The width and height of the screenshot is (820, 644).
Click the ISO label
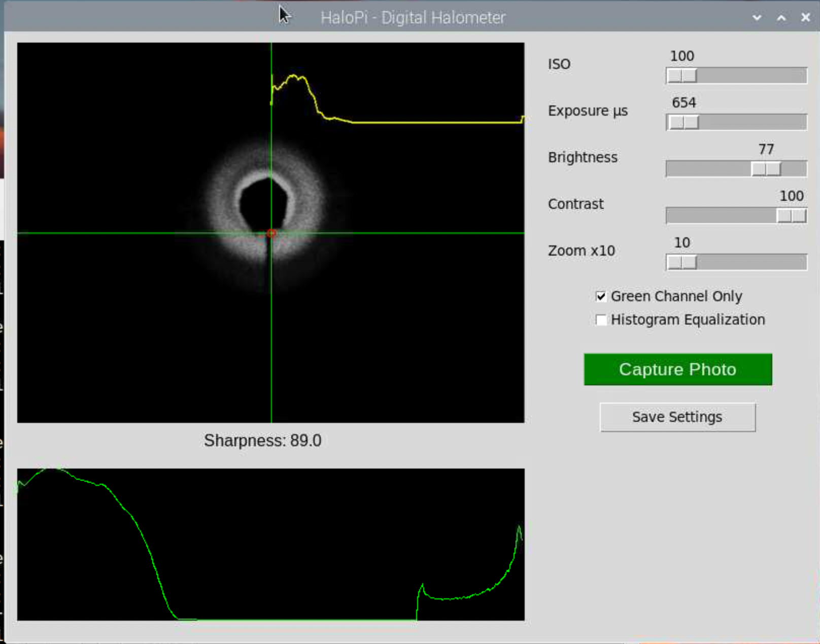pyautogui.click(x=559, y=64)
